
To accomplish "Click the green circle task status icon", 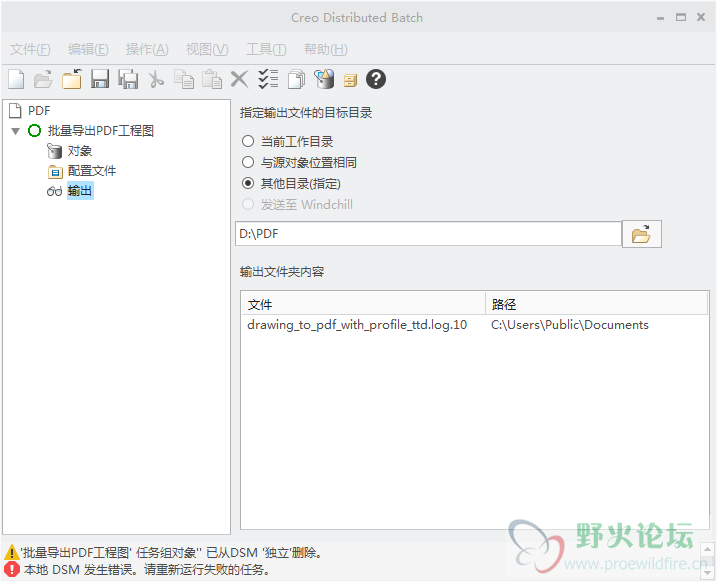I will click(34, 131).
